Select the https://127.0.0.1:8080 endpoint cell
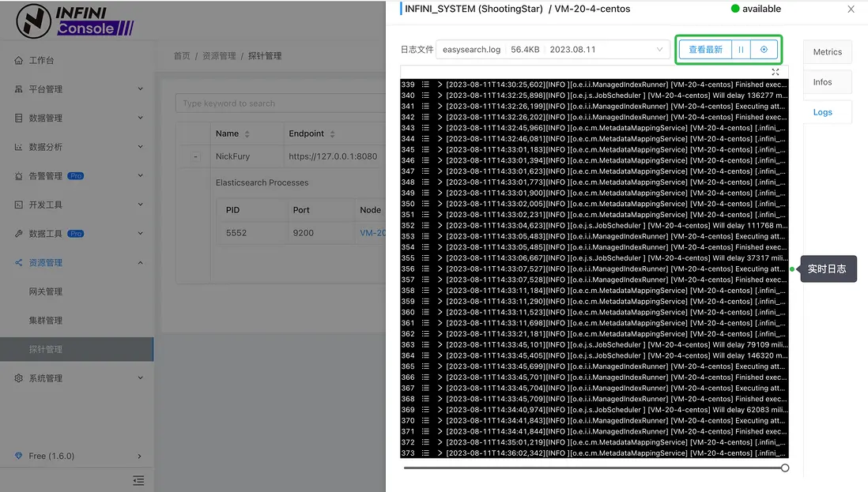 click(x=333, y=156)
